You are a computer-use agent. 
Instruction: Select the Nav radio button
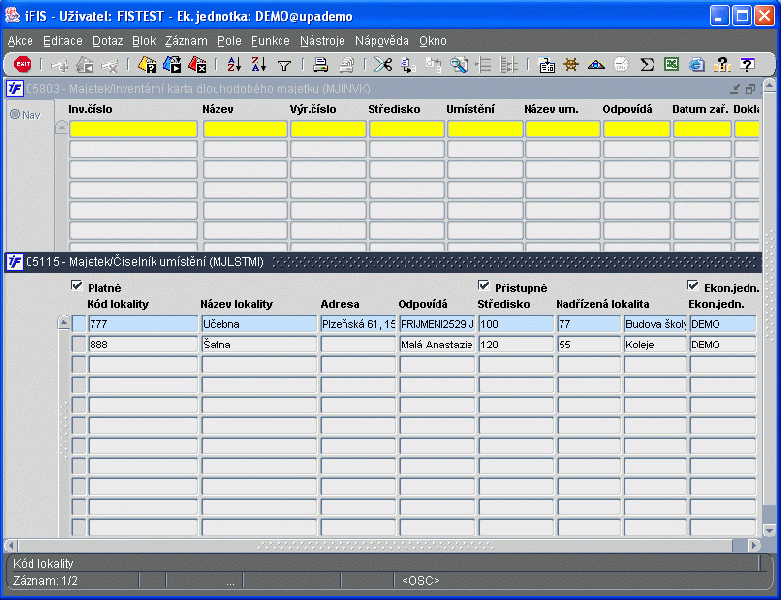tap(15, 115)
